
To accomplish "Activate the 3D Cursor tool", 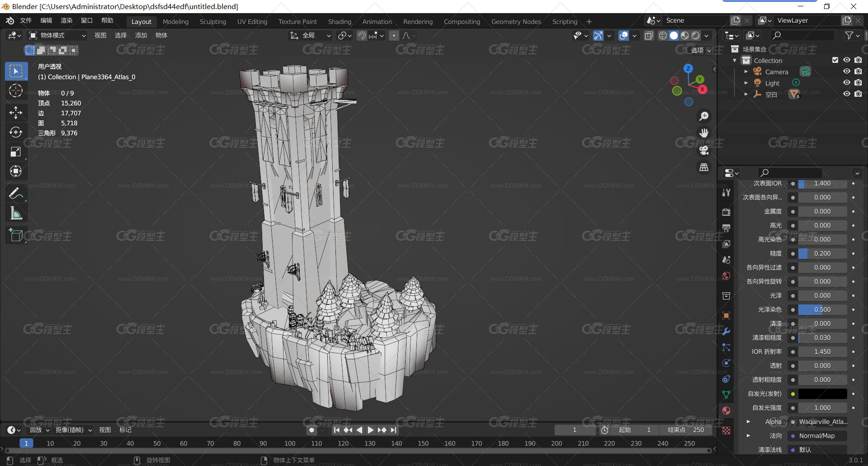I will [16, 91].
